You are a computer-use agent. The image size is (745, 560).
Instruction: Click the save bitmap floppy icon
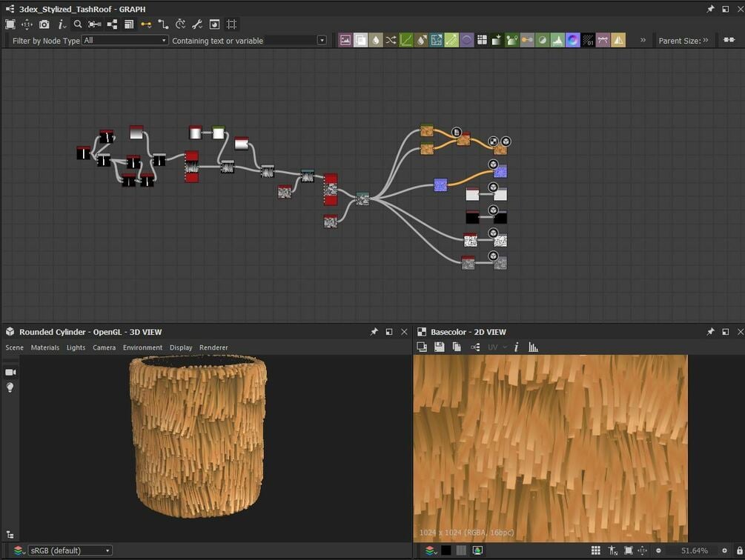(439, 347)
